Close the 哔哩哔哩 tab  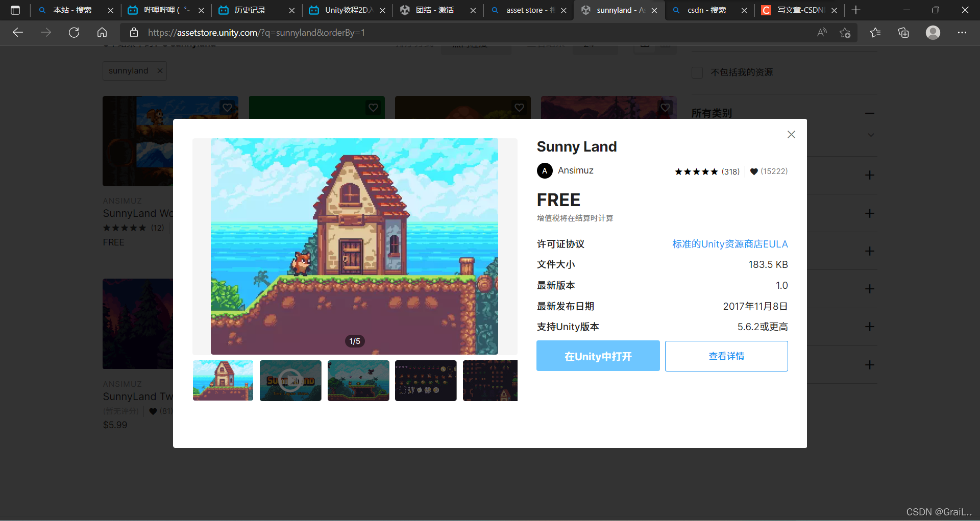click(201, 10)
